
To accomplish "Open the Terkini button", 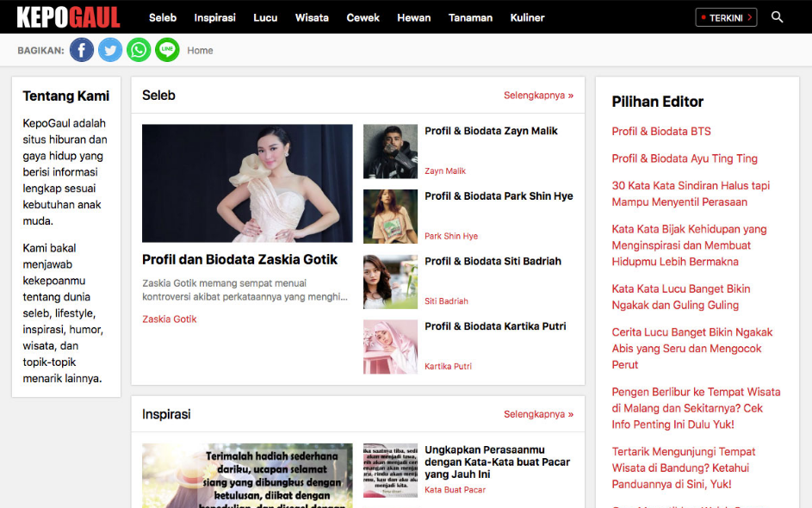I will (726, 17).
